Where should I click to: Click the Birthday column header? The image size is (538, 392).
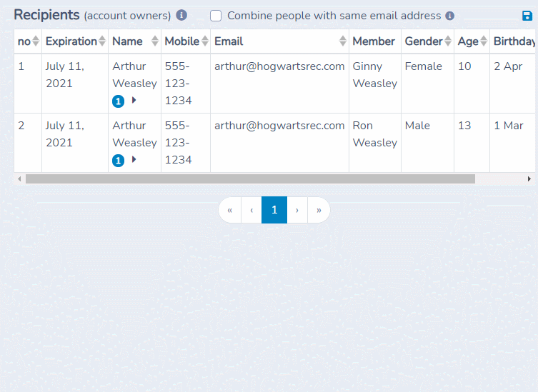514,41
